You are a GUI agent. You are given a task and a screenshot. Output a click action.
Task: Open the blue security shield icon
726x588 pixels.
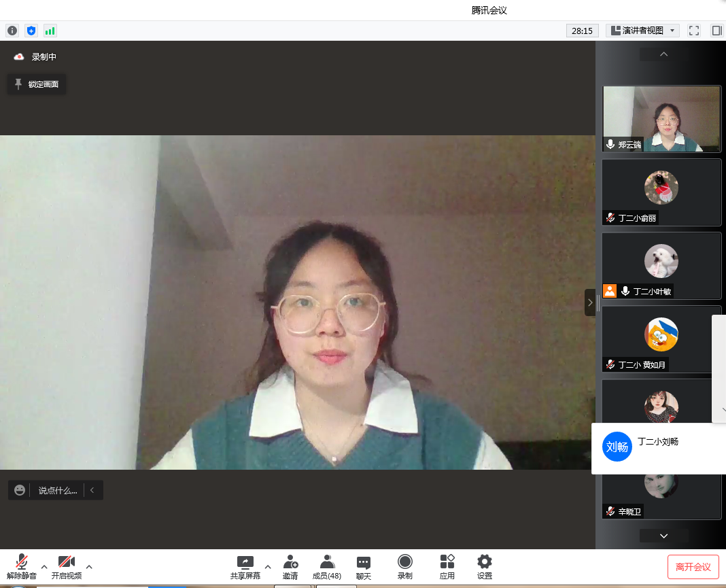31,31
